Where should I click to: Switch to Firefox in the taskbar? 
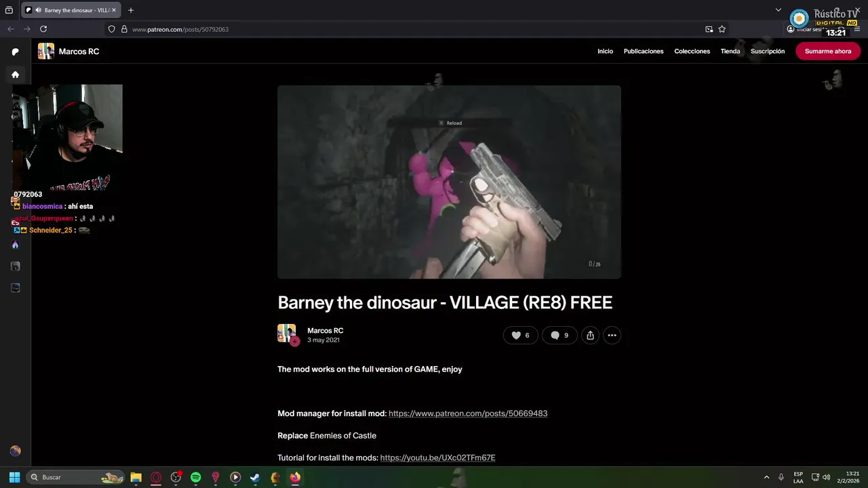pos(295,477)
